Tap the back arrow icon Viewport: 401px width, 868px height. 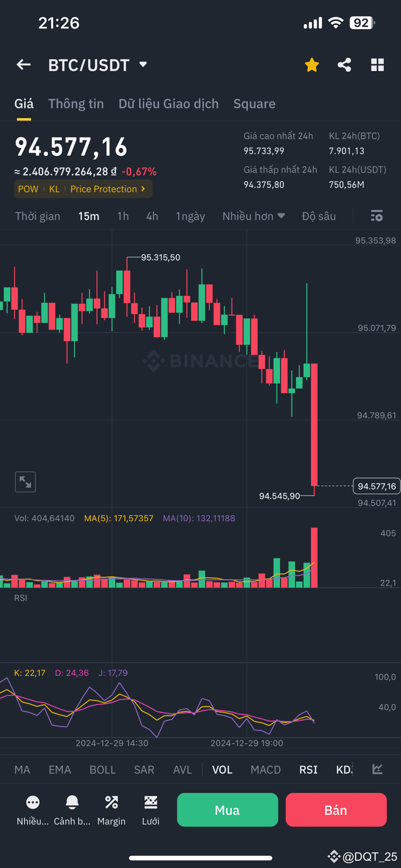coord(23,65)
